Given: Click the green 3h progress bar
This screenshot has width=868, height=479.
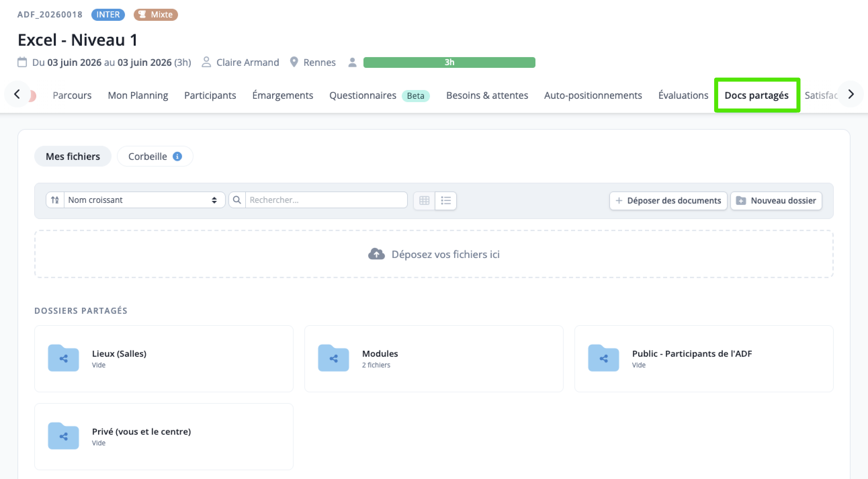Looking at the screenshot, I should point(449,62).
